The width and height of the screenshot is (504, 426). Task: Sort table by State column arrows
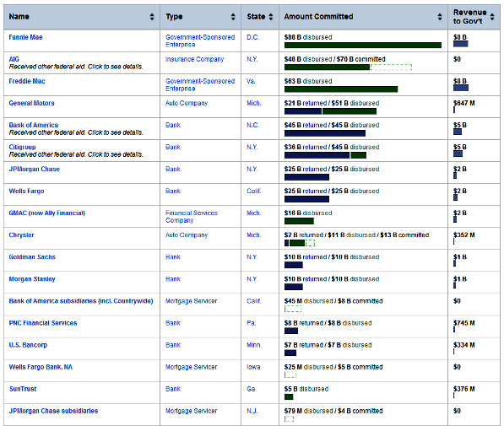271,17
